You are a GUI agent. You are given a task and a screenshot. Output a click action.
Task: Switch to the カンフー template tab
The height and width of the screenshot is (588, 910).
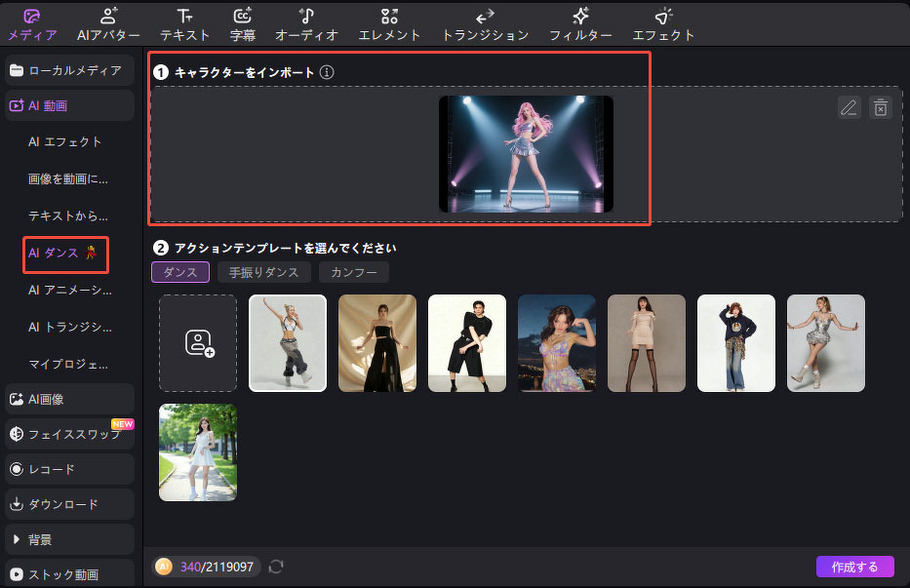pos(354,272)
